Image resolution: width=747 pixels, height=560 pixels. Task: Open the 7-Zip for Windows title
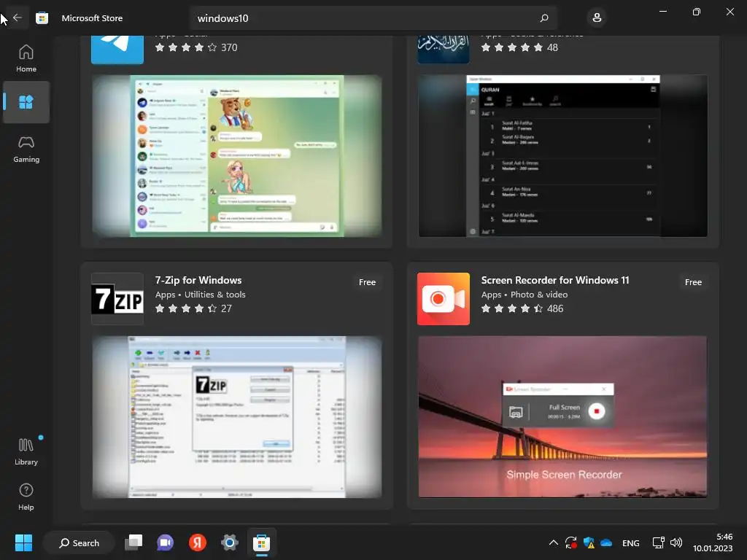198,280
